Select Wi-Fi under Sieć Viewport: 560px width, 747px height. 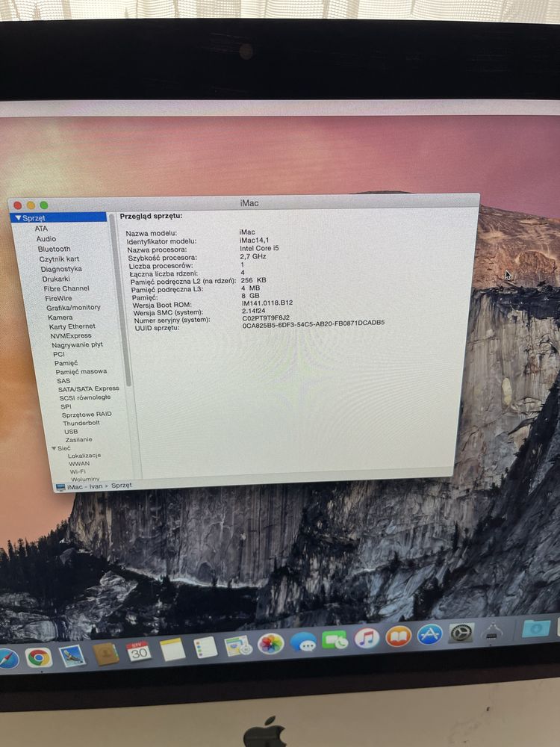(78, 471)
